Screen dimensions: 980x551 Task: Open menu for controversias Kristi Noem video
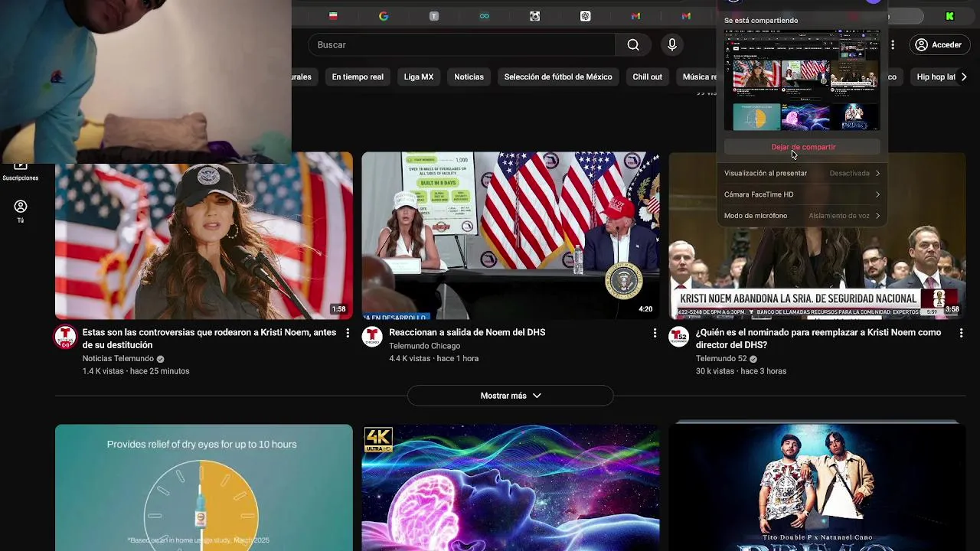click(348, 333)
